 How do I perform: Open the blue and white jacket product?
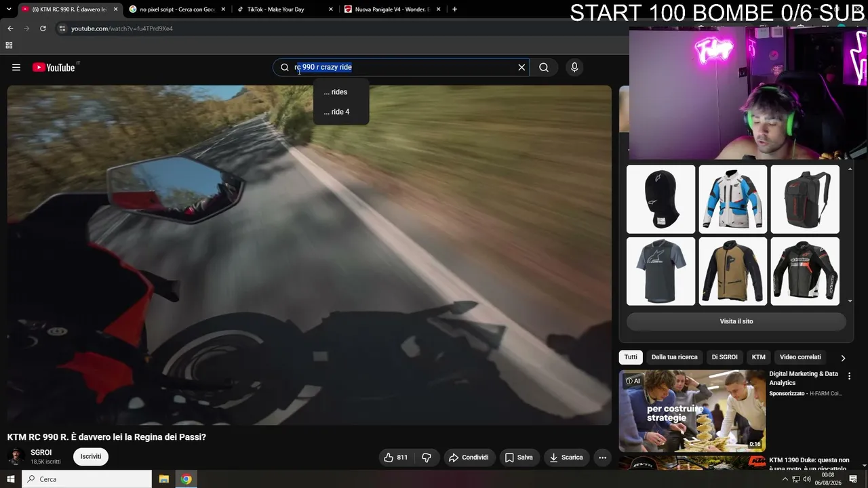pyautogui.click(x=733, y=199)
